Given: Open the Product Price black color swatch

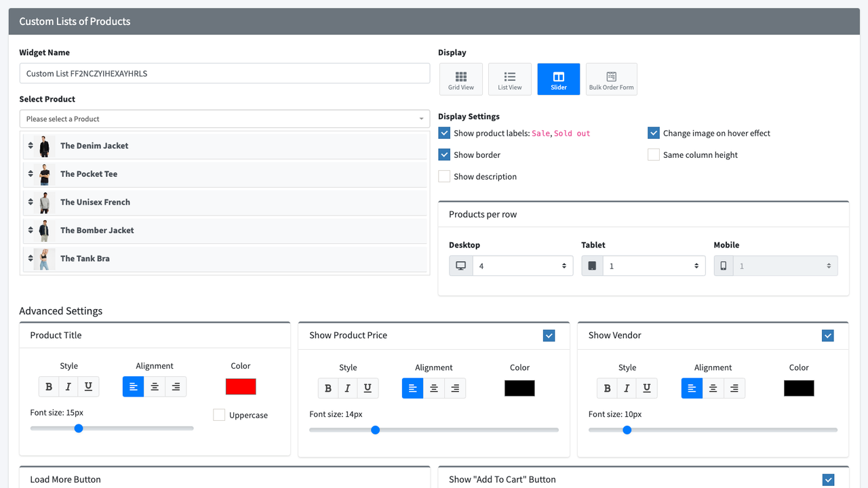Looking at the screenshot, I should coord(519,388).
